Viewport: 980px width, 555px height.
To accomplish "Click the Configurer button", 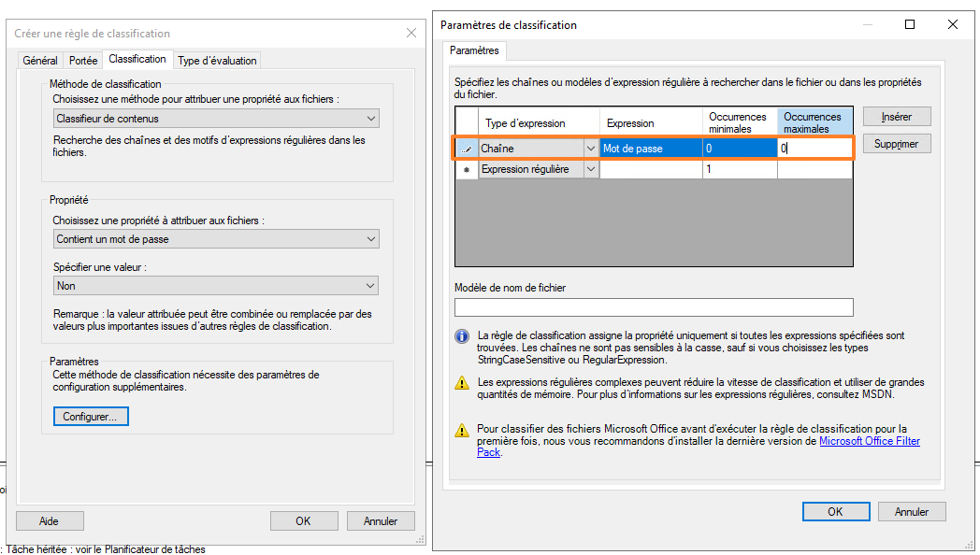I will click(x=91, y=417).
